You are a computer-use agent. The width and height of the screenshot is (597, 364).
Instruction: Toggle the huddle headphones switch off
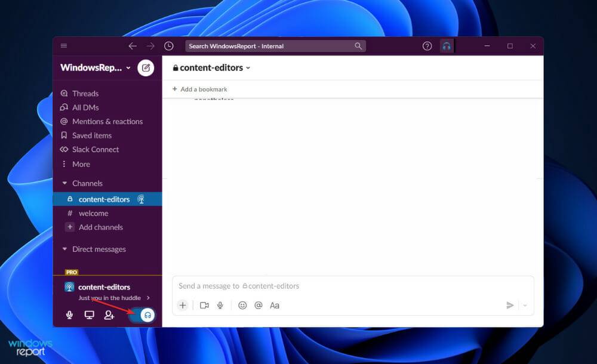click(143, 315)
